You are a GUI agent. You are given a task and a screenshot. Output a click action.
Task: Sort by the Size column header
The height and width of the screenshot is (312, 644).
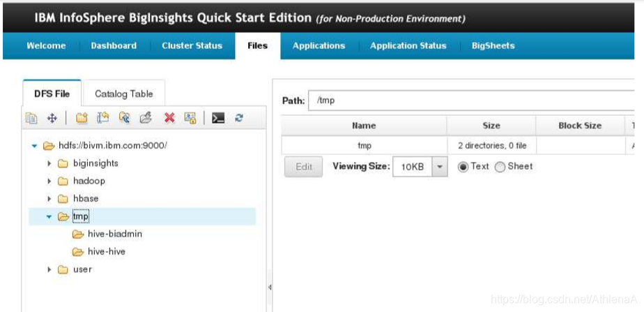(491, 126)
